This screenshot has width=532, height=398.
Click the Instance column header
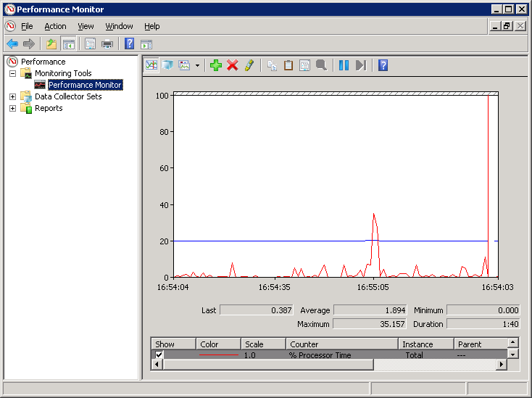point(426,344)
